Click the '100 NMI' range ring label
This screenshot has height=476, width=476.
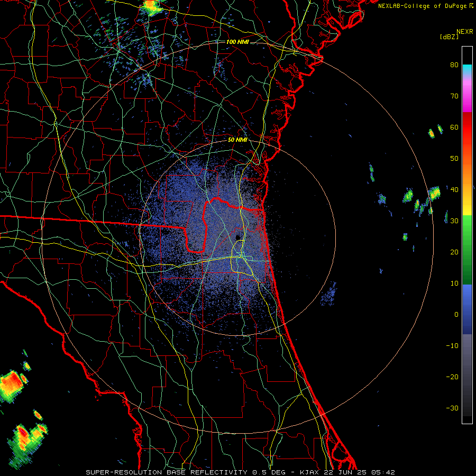point(237,42)
